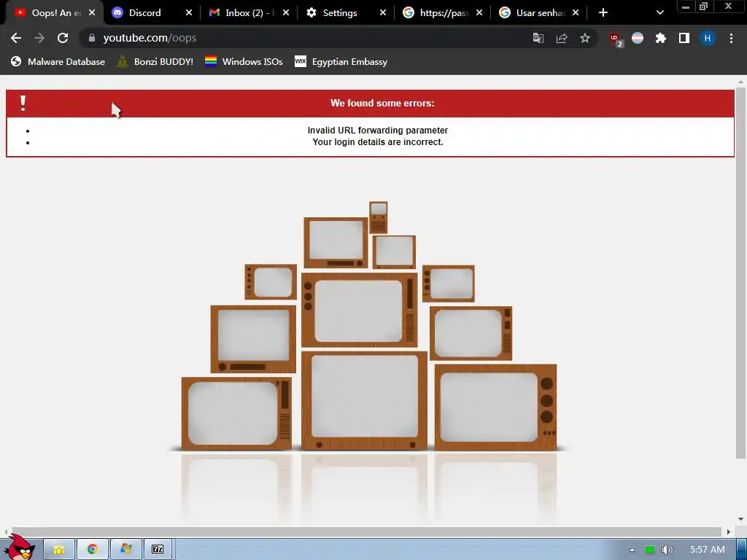Click the exclamation mark error icon
Viewport: 747px width, 560px height.
(23, 103)
